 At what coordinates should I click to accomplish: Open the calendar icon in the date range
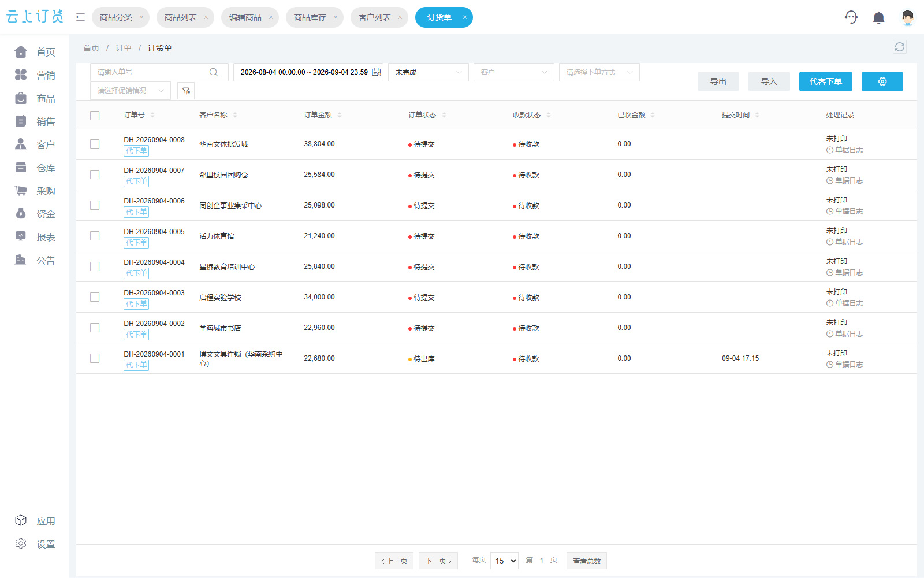377,72
